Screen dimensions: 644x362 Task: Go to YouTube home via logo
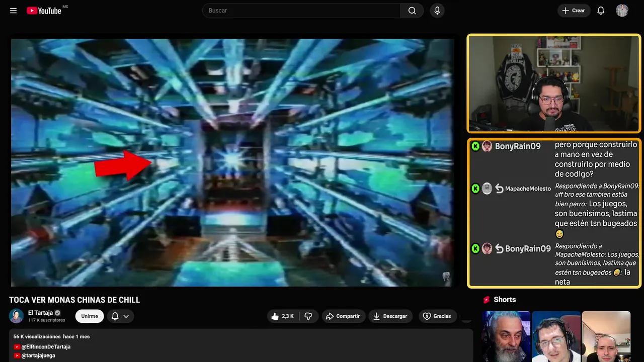(44, 11)
